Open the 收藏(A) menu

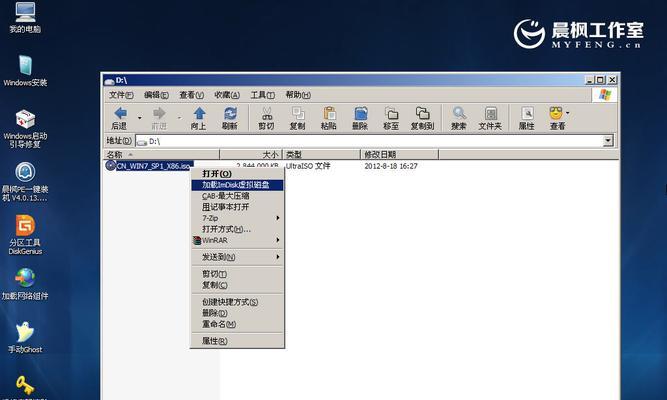(x=227, y=95)
